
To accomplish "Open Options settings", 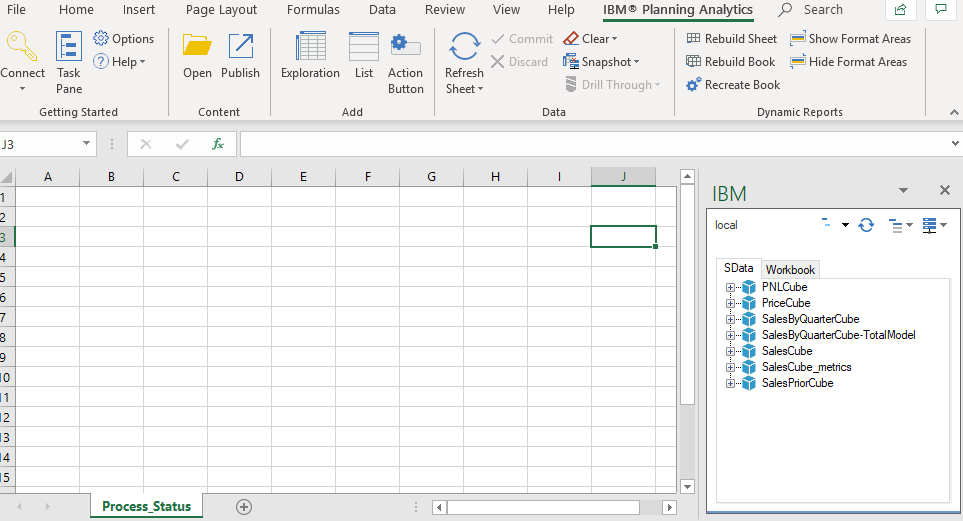I will (x=123, y=39).
